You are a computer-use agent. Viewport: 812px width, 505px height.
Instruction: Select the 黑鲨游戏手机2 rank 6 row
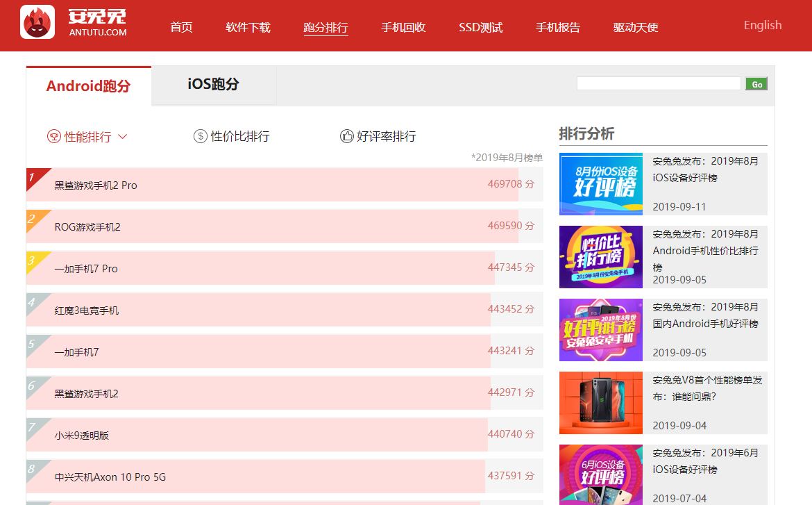[x=285, y=393]
